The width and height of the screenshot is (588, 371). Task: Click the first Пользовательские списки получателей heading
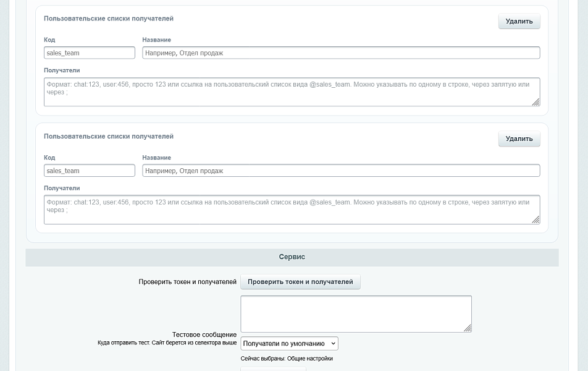point(109,19)
